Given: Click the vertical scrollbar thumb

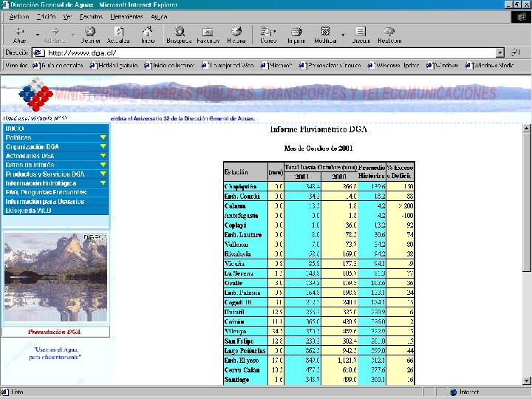Looking at the screenshot, I should (527, 202).
